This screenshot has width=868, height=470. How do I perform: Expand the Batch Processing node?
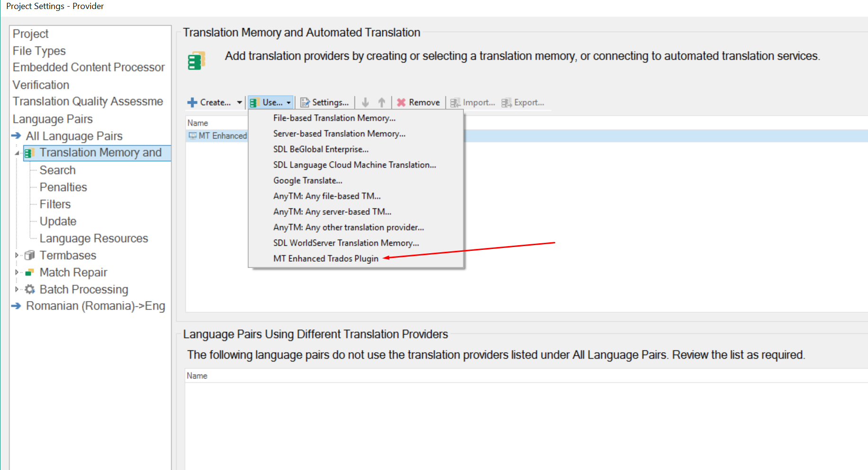point(17,289)
